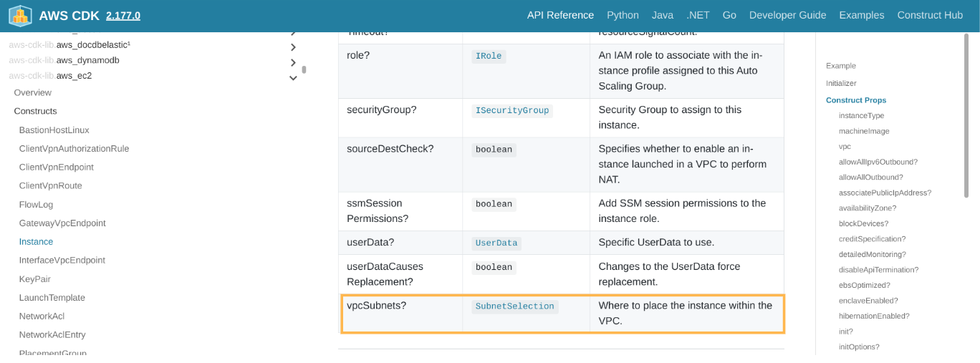980x363 pixels.
Task: Expand the aws_dynamodb module chevron
Action: (x=293, y=62)
